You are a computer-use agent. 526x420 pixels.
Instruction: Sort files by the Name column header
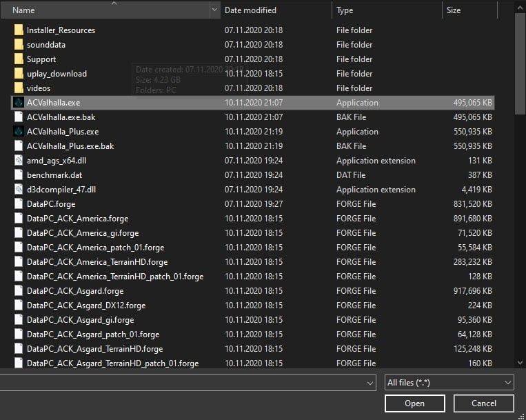[x=105, y=10]
